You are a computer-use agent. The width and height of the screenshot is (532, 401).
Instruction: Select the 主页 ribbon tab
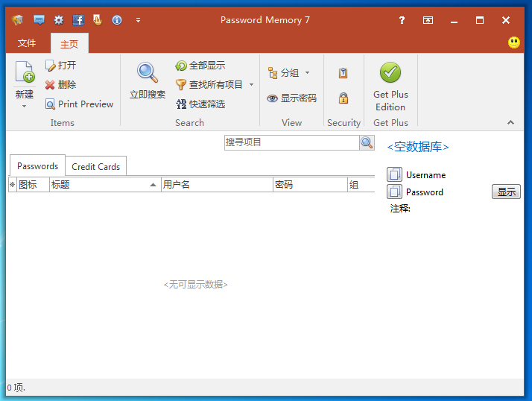click(x=69, y=44)
